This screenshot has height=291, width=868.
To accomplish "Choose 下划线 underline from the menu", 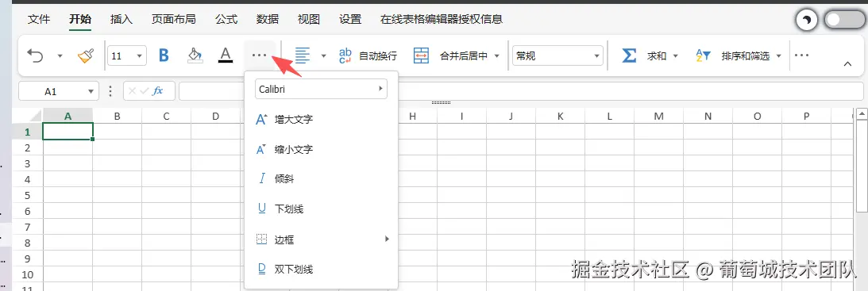I will (321, 209).
